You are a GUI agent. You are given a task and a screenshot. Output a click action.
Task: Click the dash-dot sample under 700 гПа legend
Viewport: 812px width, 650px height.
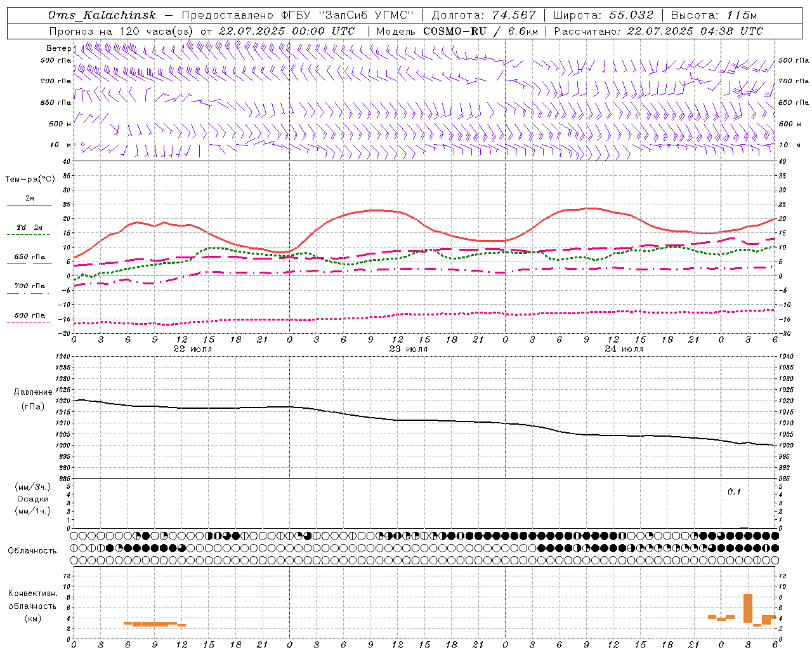pos(28,294)
